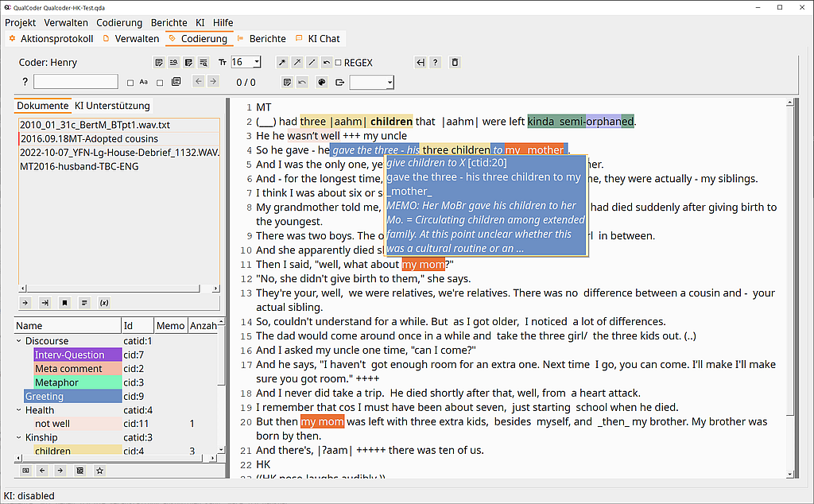Collapse the Discourse category

19,341
